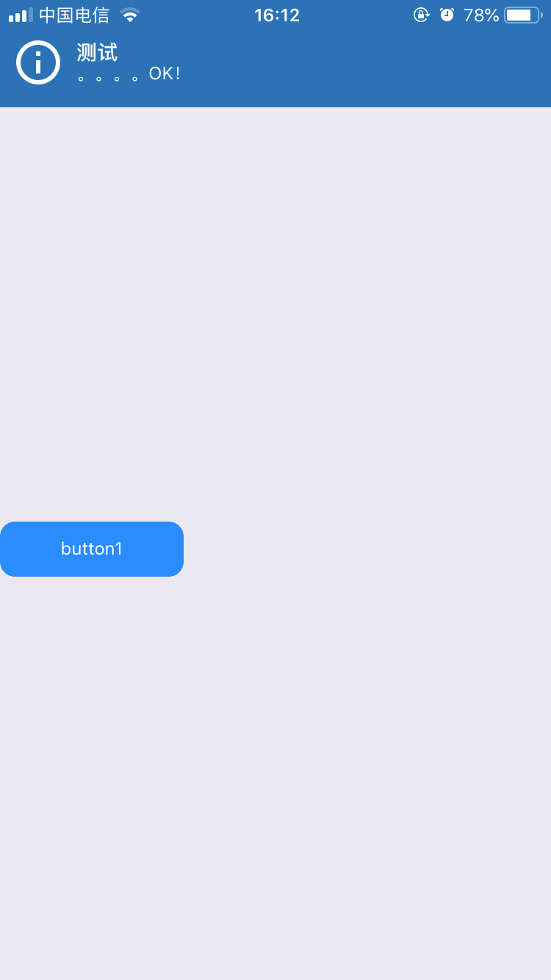Select the rounded right edge of button1
Image resolution: width=551 pixels, height=980 pixels.
click(176, 549)
